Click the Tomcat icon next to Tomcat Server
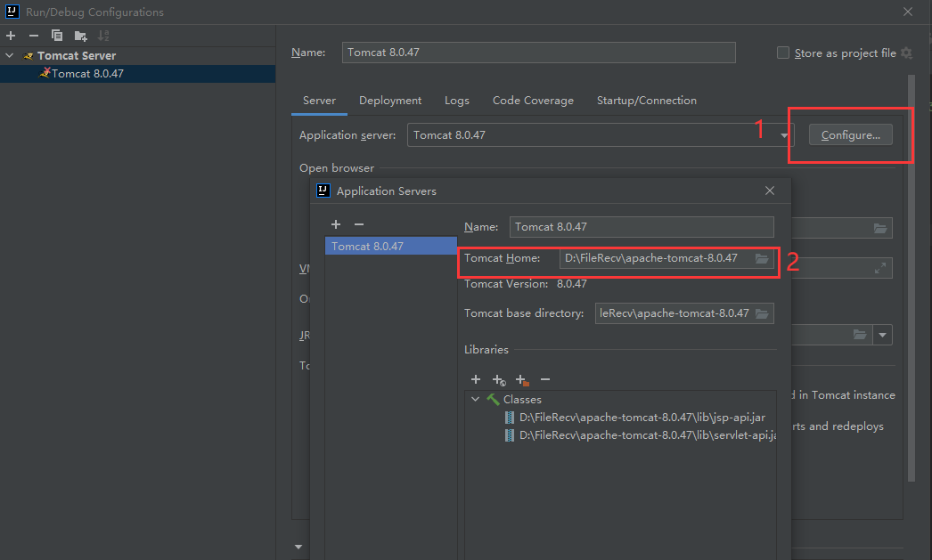This screenshot has height=560, width=932. 28,56
